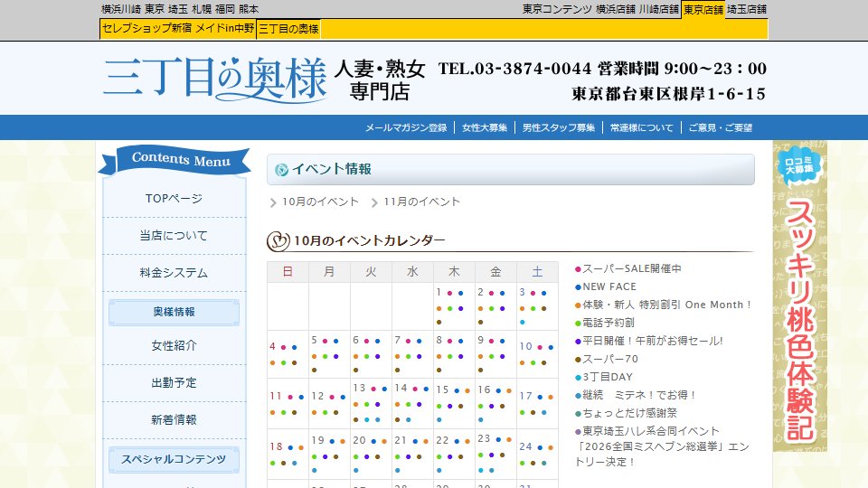Open the 女性大募集 link
The image size is (868, 488).
tap(485, 127)
